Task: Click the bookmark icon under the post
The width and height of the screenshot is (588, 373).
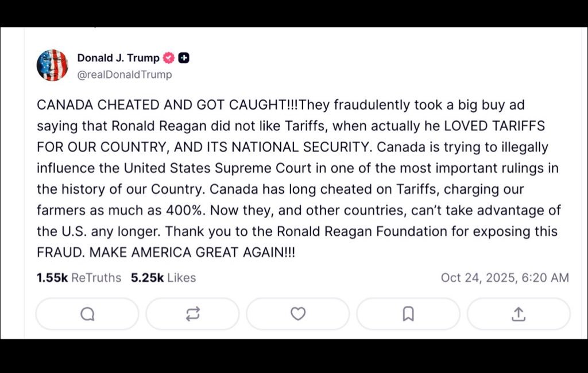Action: coord(408,313)
